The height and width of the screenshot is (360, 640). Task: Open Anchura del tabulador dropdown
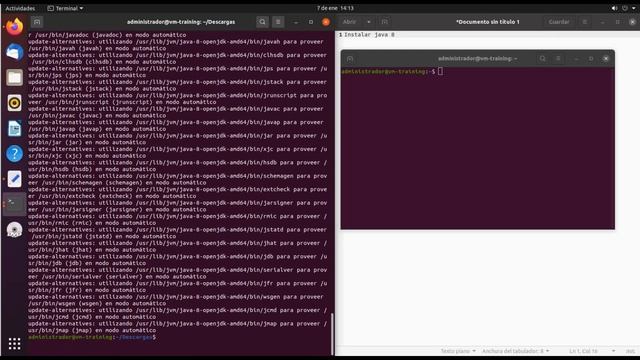pos(516,351)
